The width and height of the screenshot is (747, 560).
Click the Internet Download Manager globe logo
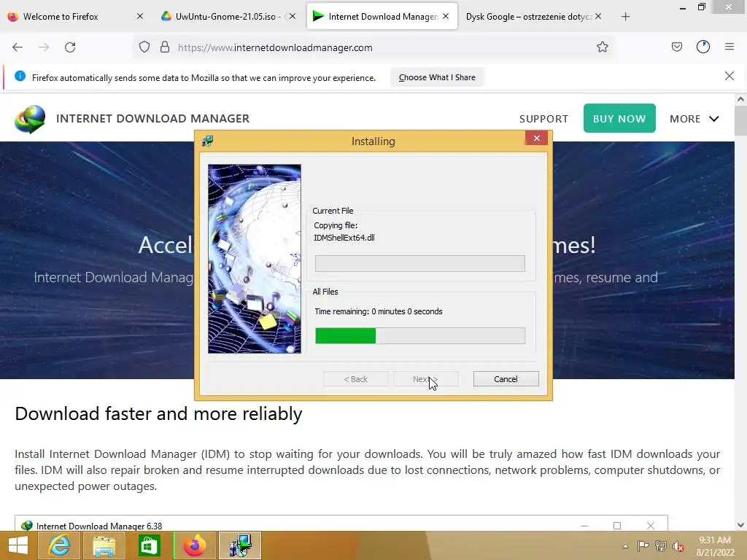(x=29, y=119)
